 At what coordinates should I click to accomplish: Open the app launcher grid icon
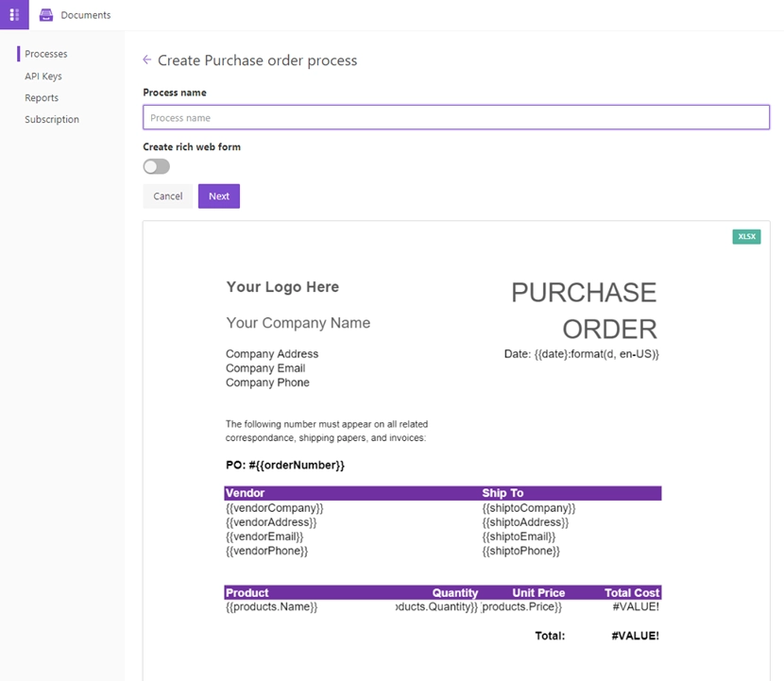[x=14, y=14]
